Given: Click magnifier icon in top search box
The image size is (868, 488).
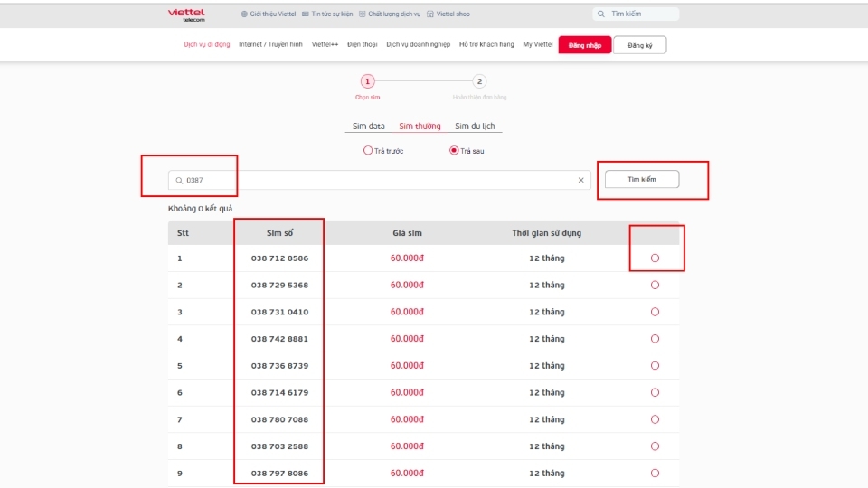Looking at the screenshot, I should pyautogui.click(x=600, y=14).
